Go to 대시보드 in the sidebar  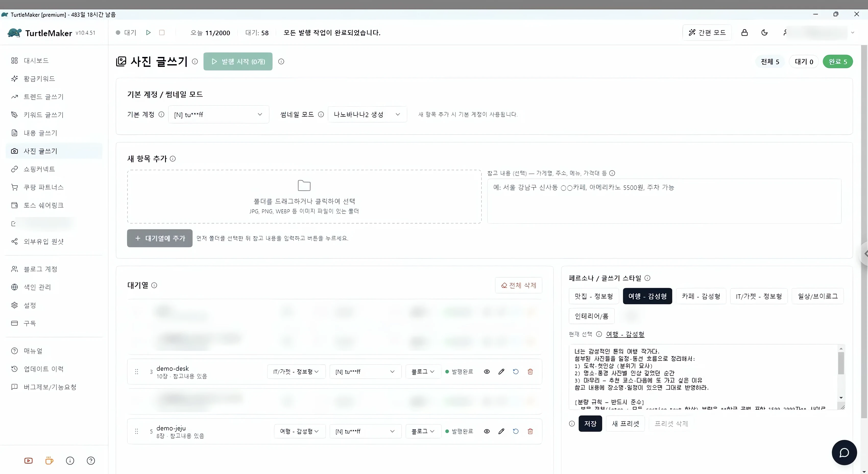(54, 60)
